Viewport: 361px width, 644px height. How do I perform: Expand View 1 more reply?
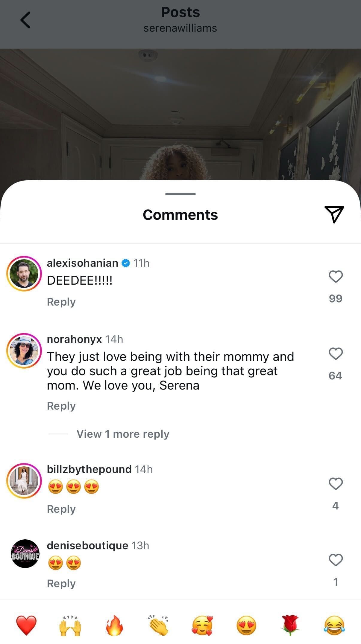click(123, 434)
